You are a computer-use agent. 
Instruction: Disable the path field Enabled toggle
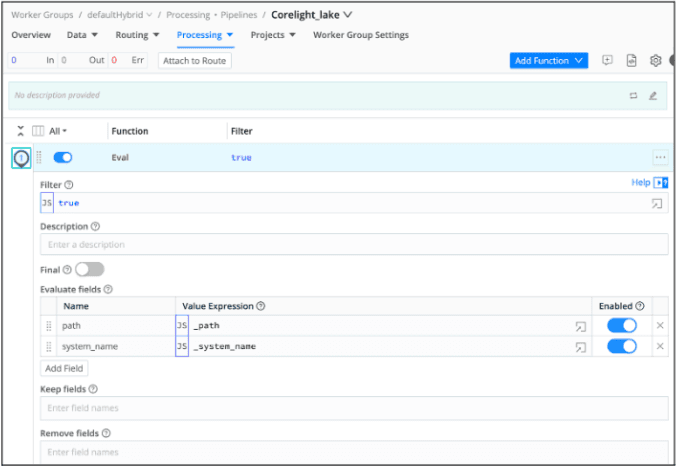point(622,326)
